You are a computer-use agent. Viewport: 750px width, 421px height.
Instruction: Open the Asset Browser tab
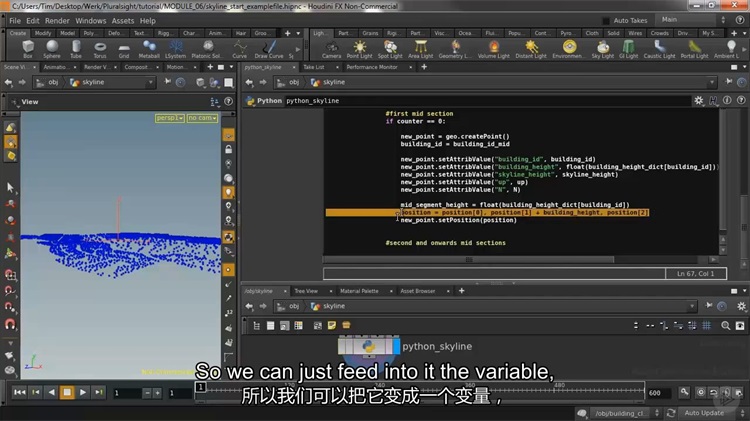418,291
